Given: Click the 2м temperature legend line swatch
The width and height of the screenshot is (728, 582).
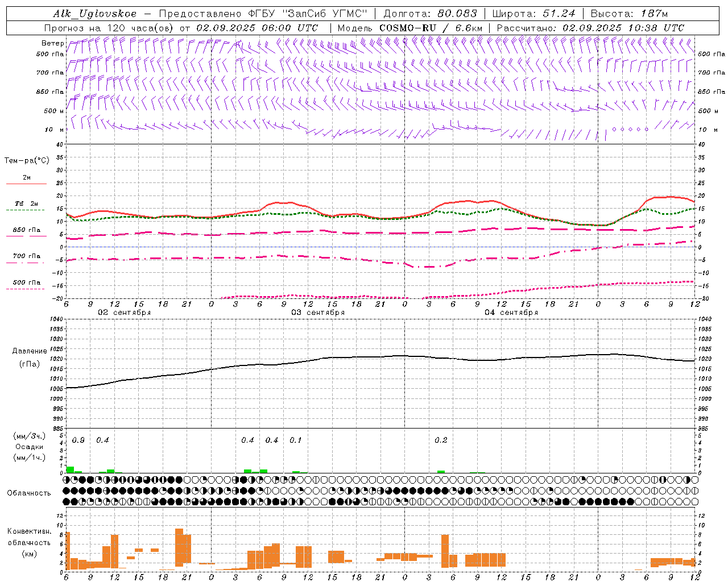Looking at the screenshot, I should (x=26, y=184).
